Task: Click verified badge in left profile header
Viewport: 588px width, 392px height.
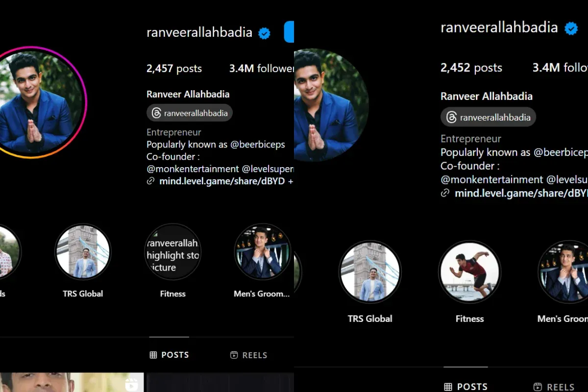Action: (x=265, y=33)
